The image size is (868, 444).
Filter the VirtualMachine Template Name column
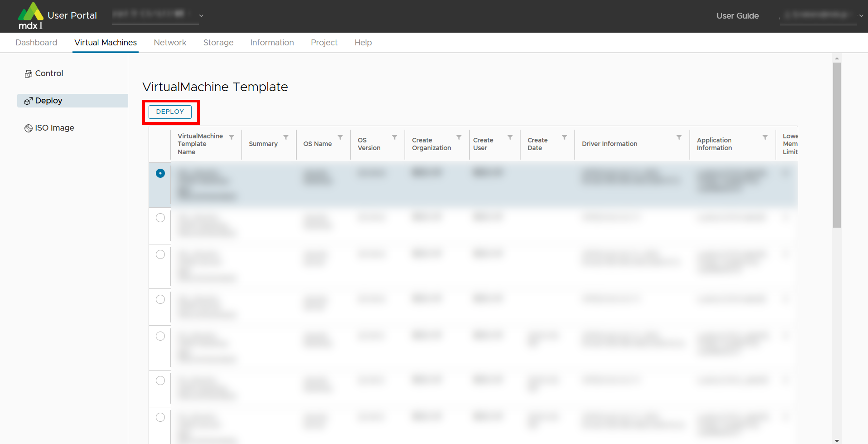[x=231, y=137]
